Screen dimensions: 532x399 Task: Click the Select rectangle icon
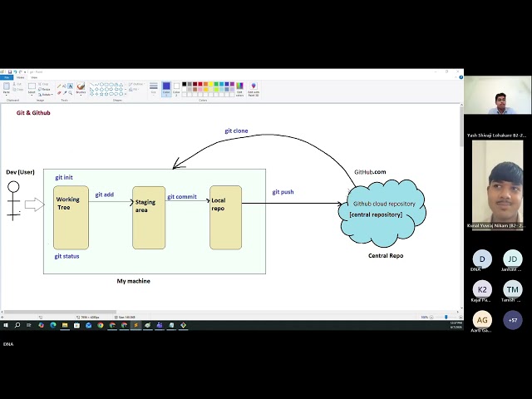[32, 86]
